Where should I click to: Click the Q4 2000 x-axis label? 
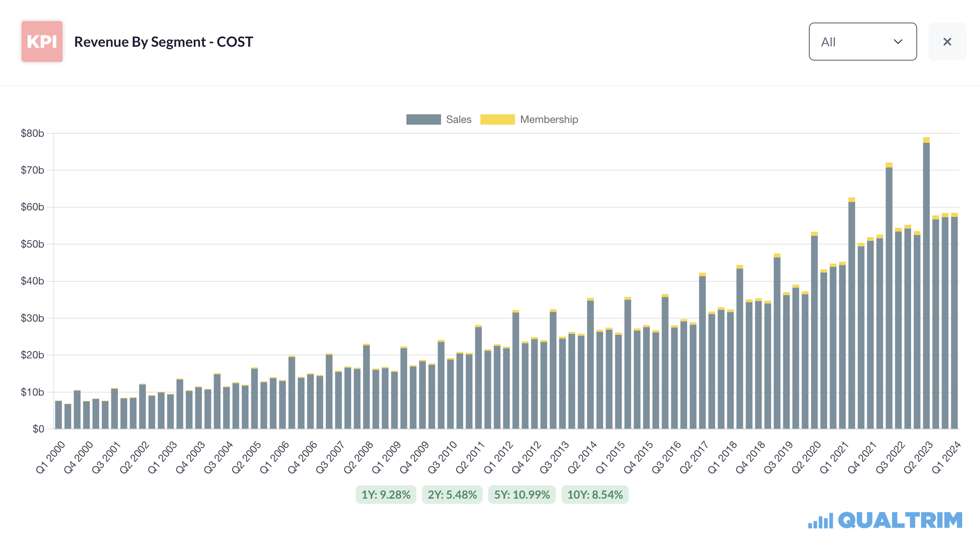coord(78,457)
